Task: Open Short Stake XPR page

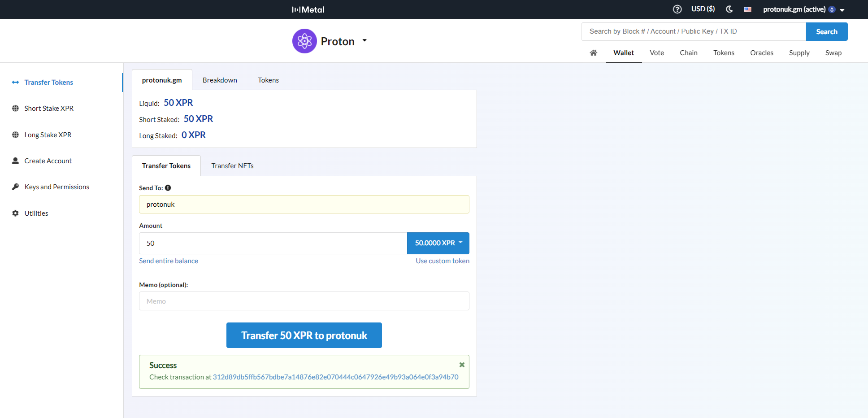Action: 49,109
